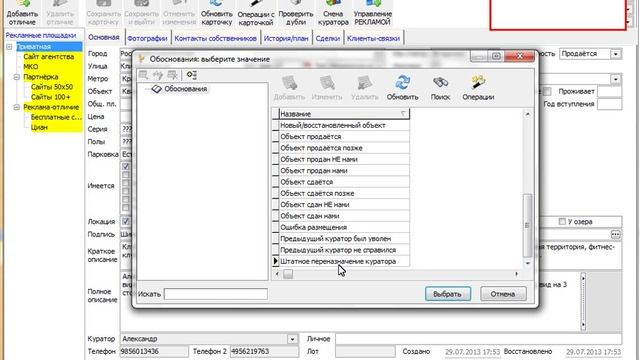Screen dimensions: 640x360
Task: Open the Клиенты-связки tab
Action: tap(373, 38)
